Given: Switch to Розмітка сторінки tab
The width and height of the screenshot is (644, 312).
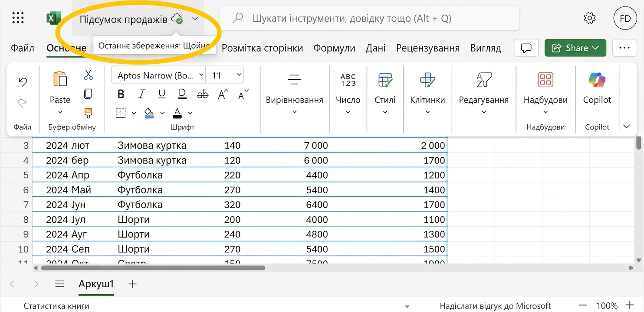Looking at the screenshot, I should pyautogui.click(x=262, y=48).
